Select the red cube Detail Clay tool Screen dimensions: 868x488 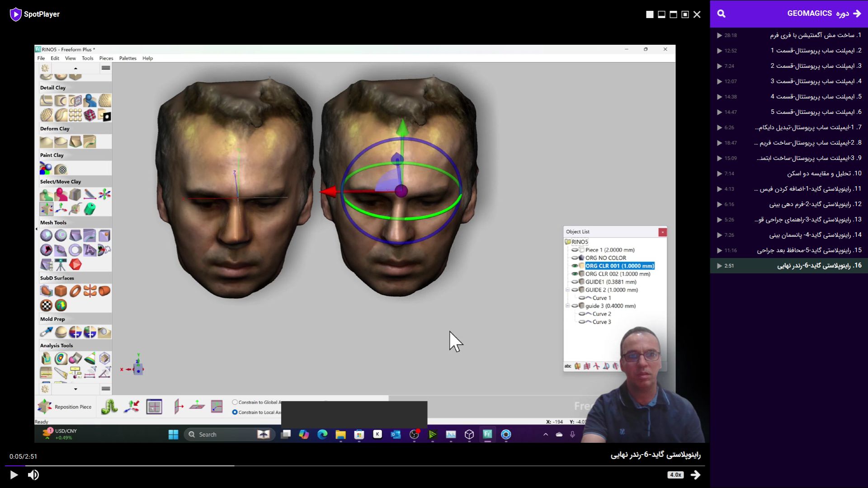pyautogui.click(x=90, y=115)
